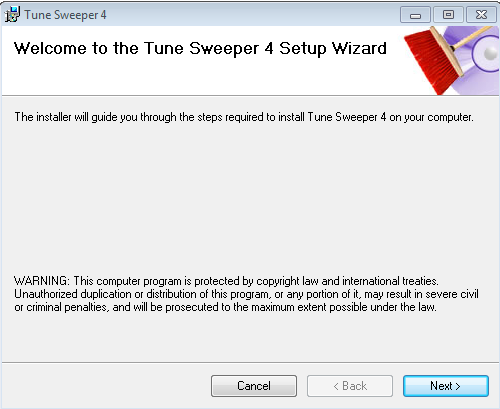Maximize the Tune Sweeper 4 installer window
The image size is (500, 409).
(x=448, y=15)
